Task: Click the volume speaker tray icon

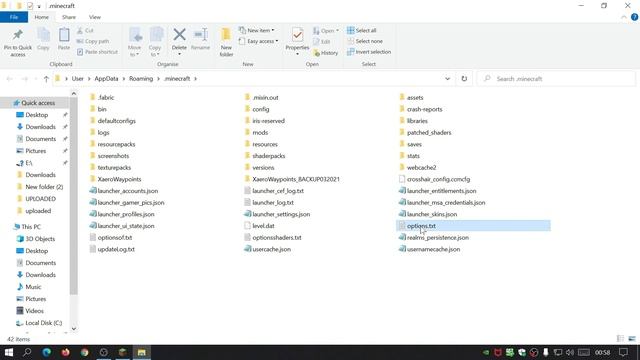Action: pos(570,352)
